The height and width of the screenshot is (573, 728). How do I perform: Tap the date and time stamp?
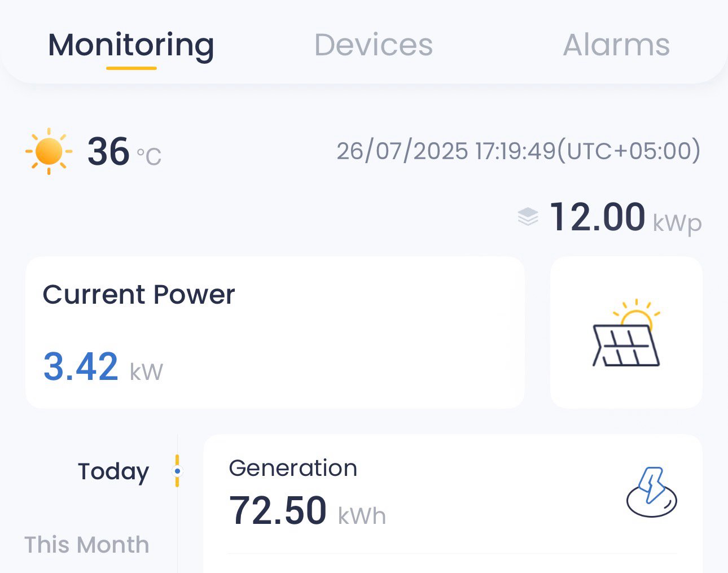519,151
